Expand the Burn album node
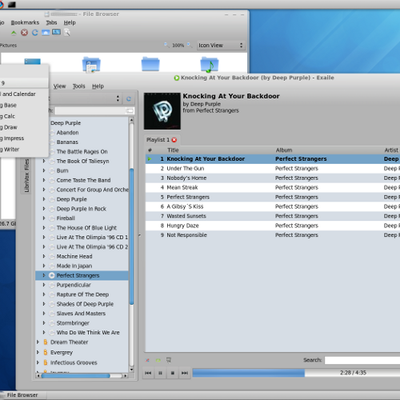The width and height of the screenshot is (400, 400). click(x=44, y=170)
